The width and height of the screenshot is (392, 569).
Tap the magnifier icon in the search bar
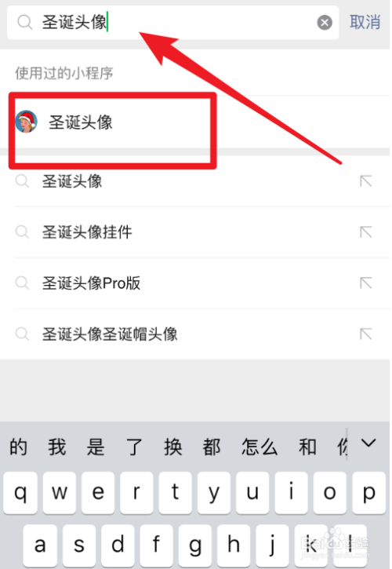24,23
